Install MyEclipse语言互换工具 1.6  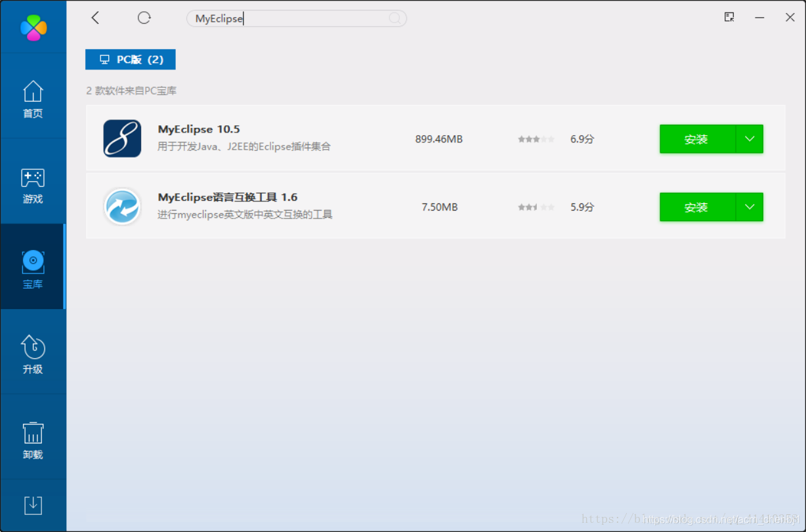point(697,207)
